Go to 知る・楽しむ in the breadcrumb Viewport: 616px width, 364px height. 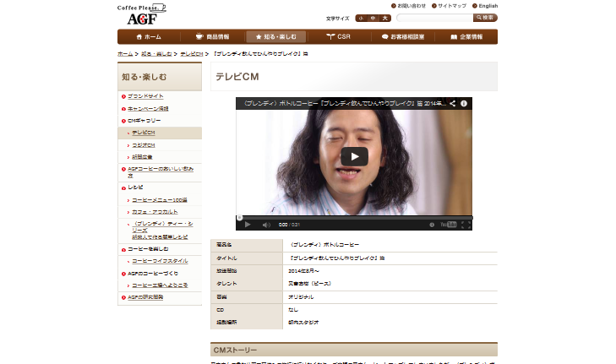pyautogui.click(x=156, y=54)
